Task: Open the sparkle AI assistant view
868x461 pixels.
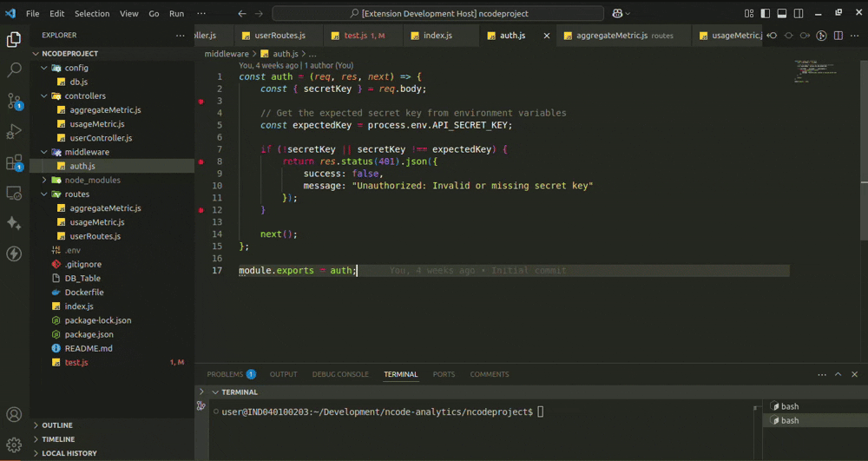Action: pos(14,223)
